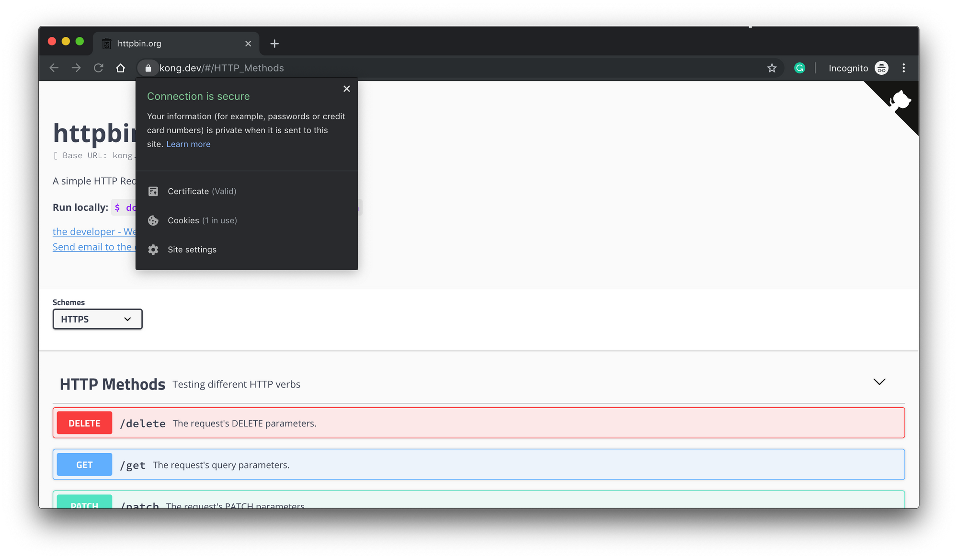Collapse the HTTP Methods section
Image resolution: width=958 pixels, height=560 pixels.
click(x=879, y=382)
